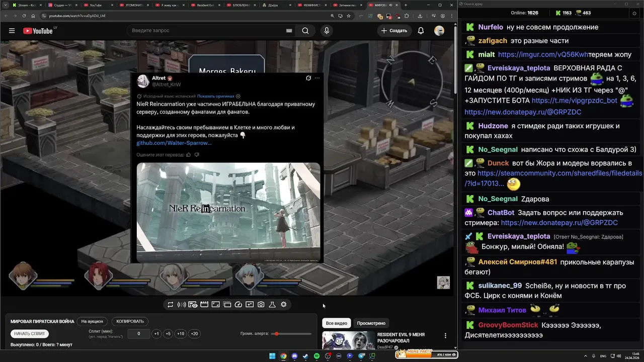
Task: Click the НАЧАТЬ СПЛИТ button
Action: tap(30, 333)
